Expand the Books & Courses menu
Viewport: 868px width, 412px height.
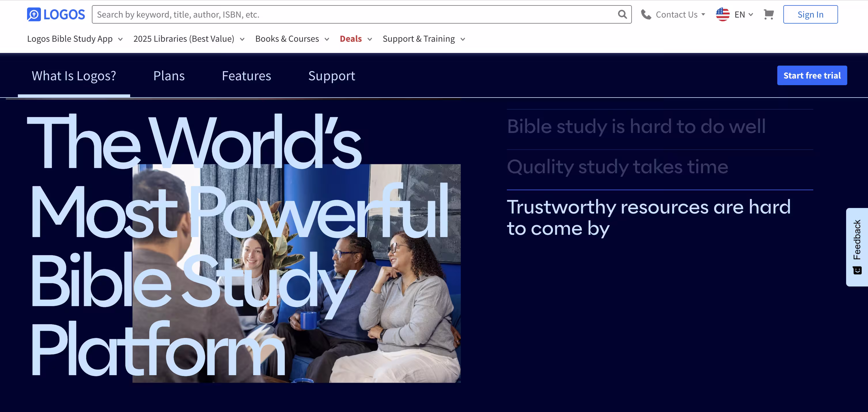point(292,39)
